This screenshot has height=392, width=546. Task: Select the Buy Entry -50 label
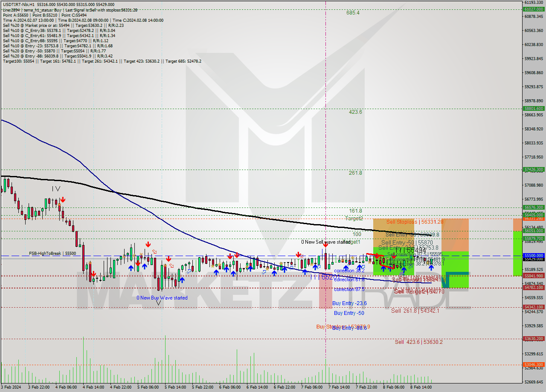(x=349, y=313)
